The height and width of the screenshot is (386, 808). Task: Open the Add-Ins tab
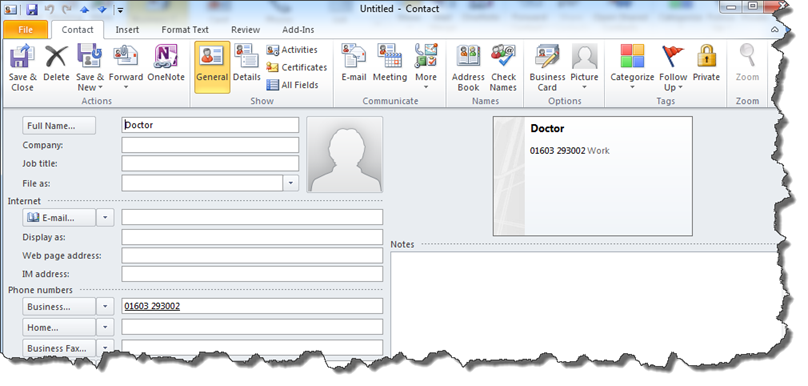coord(298,30)
